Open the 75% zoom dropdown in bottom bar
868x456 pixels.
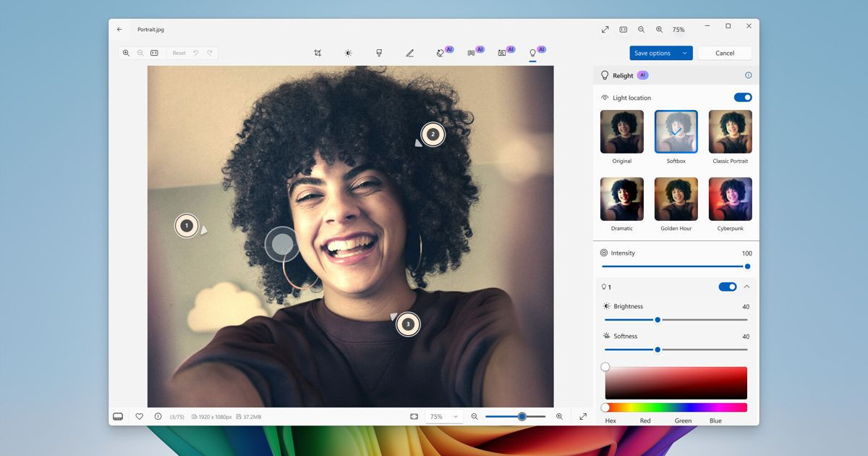click(x=443, y=416)
